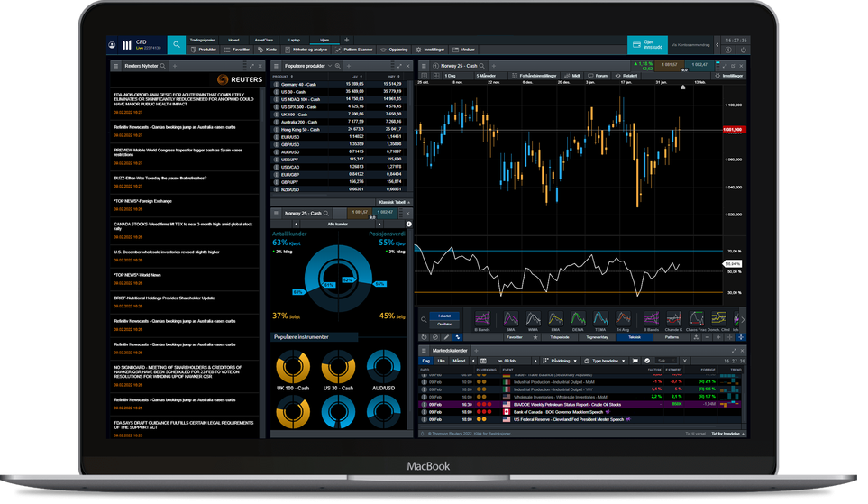
Task: Toggle the I chartet indicator filter
Action: [x=443, y=316]
